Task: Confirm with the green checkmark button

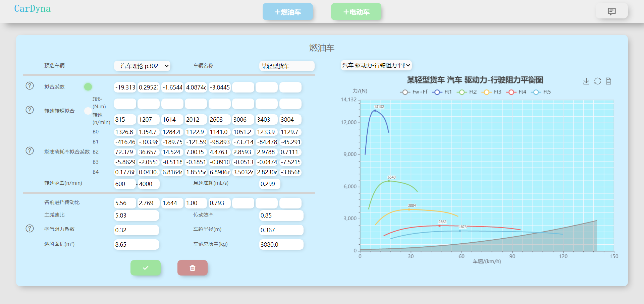Action: pos(146,268)
